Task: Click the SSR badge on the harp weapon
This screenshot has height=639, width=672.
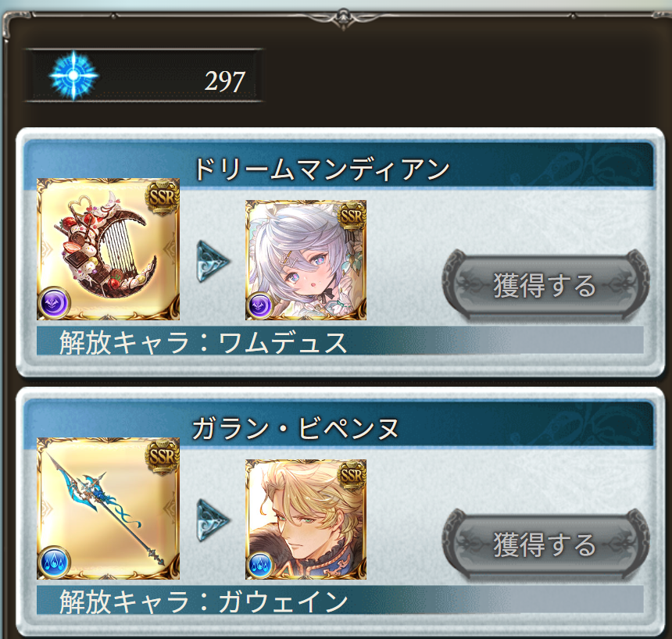Action: click(162, 197)
